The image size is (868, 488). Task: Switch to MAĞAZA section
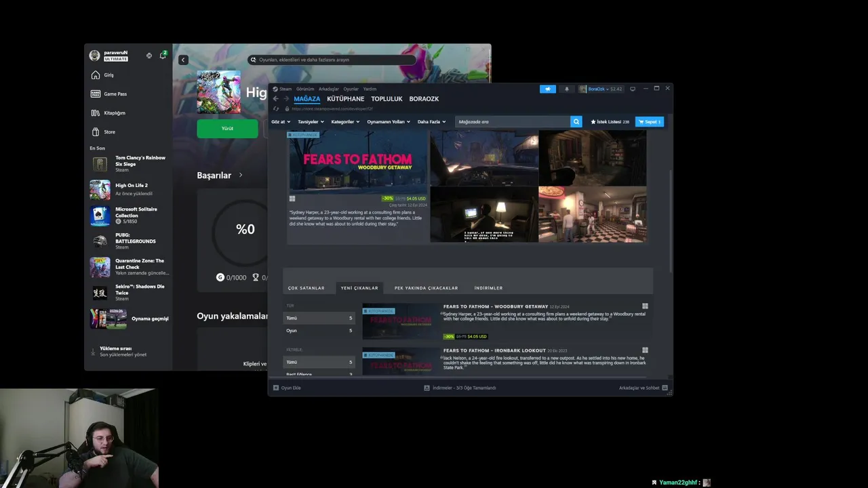tap(307, 99)
